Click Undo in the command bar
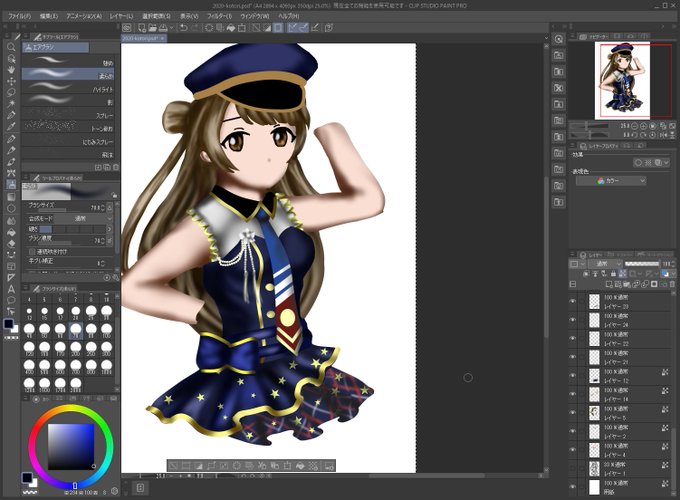Screen dimensions: 680x500 [183, 28]
